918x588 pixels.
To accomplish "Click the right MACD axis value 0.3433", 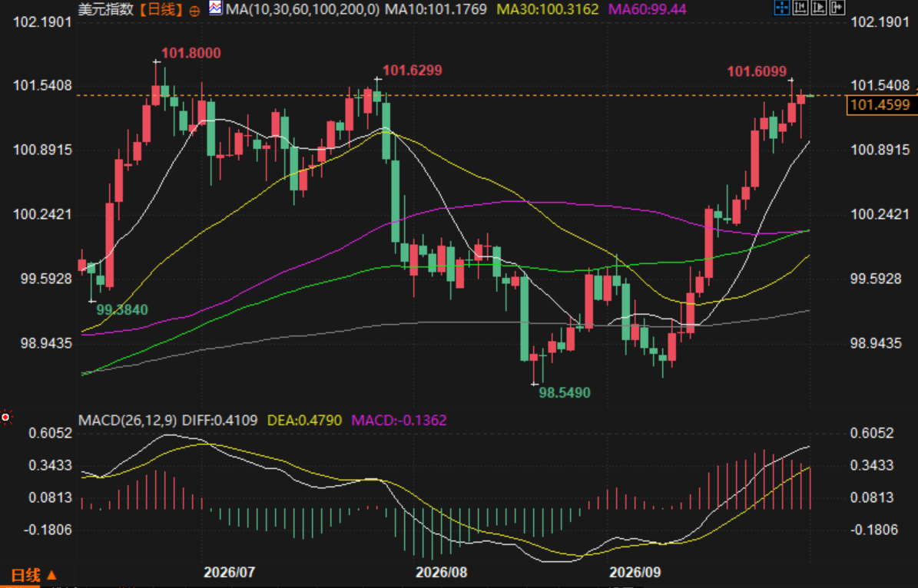I will coord(872,466).
